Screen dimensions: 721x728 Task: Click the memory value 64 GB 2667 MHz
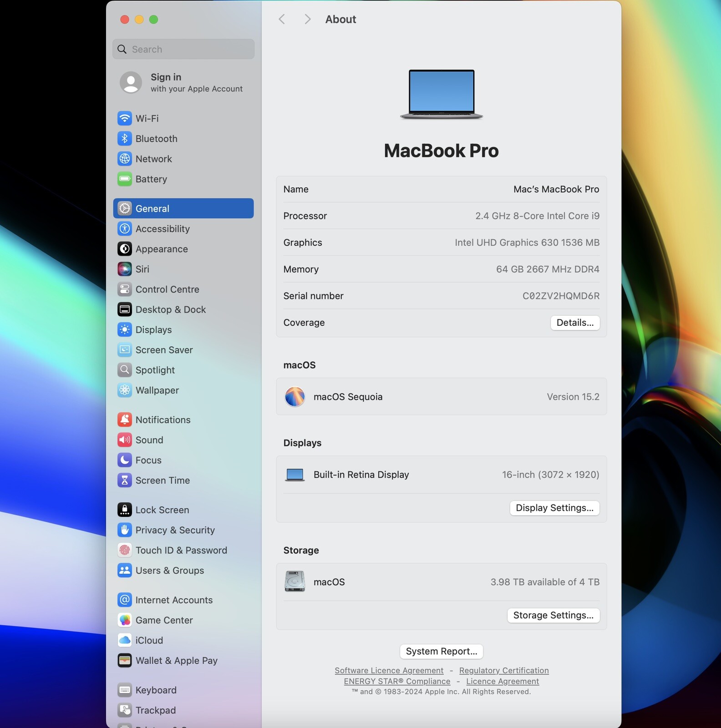(x=548, y=269)
